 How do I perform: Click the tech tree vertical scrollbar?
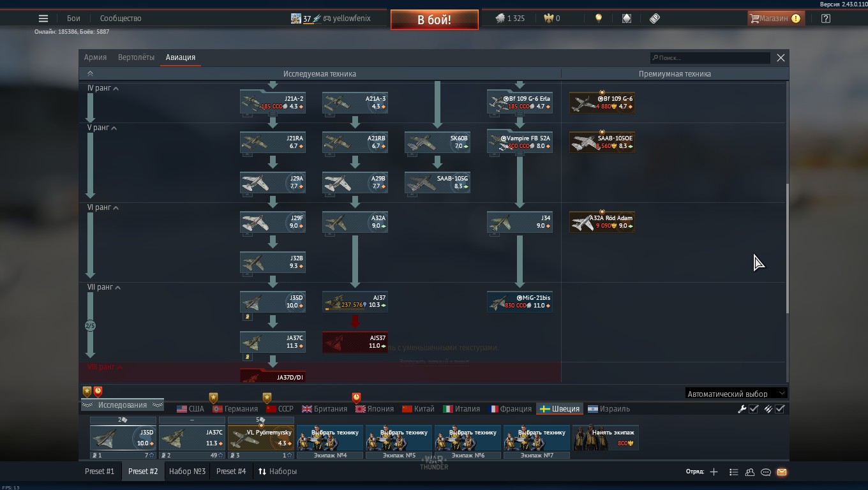coord(787,249)
